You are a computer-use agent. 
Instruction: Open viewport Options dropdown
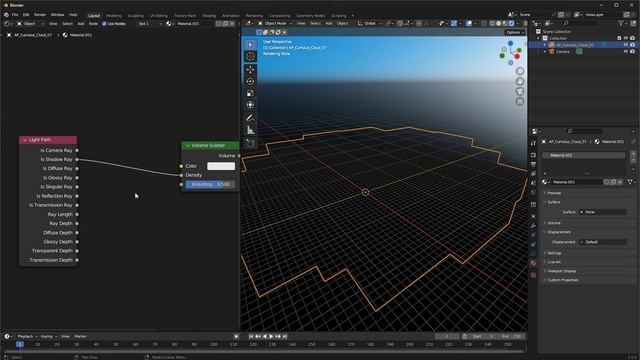click(515, 33)
